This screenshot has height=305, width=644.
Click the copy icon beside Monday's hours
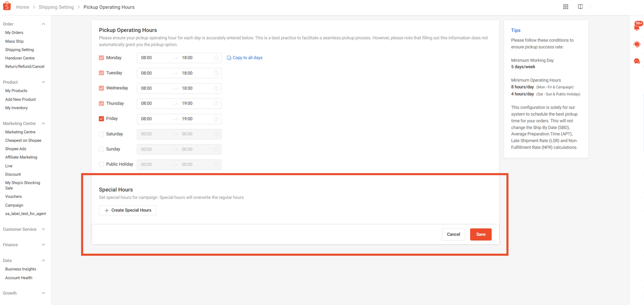pos(229,58)
